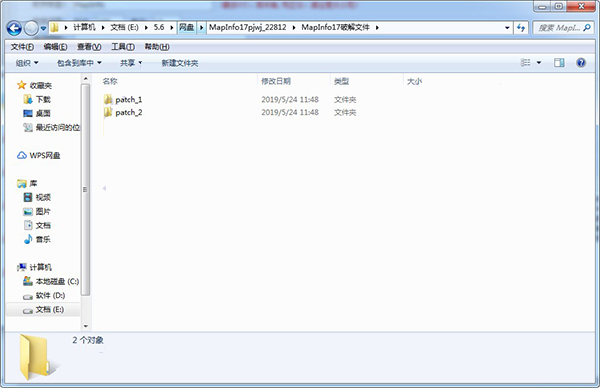Open help with the blue question icon

pos(581,63)
